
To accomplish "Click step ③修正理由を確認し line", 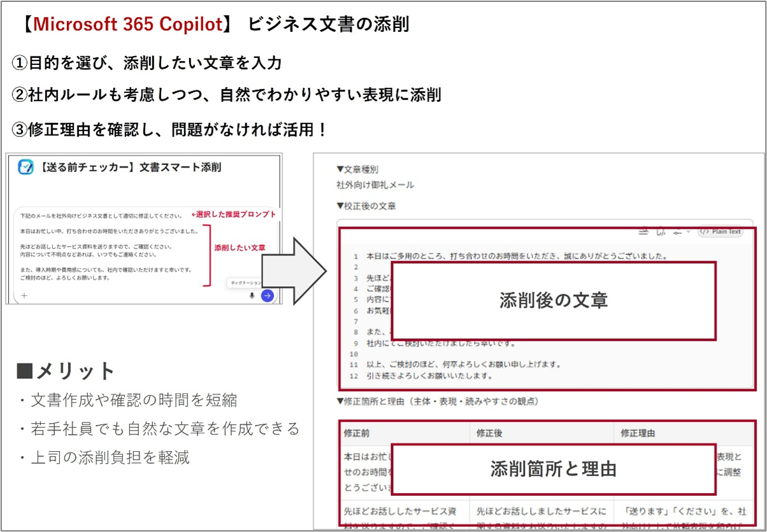I will point(169,130).
